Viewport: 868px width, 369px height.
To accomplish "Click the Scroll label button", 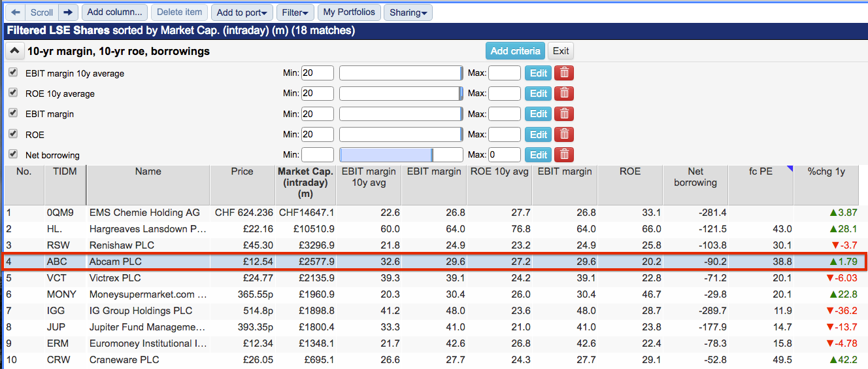I will pyautogui.click(x=42, y=12).
